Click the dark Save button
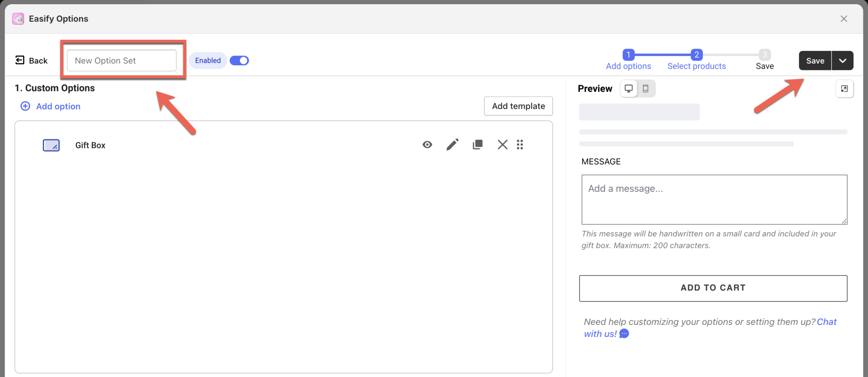868x377 pixels. pos(815,61)
